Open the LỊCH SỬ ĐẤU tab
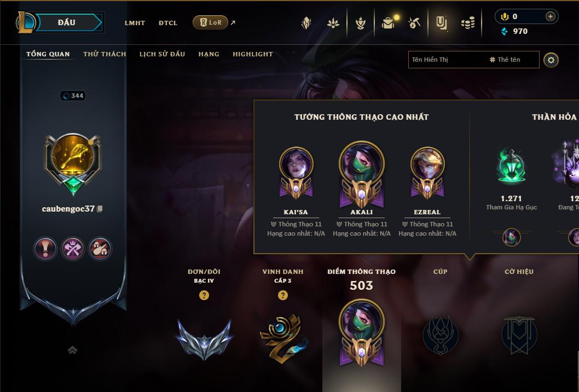Screen dimensions: 579x392 pyautogui.click(x=162, y=54)
